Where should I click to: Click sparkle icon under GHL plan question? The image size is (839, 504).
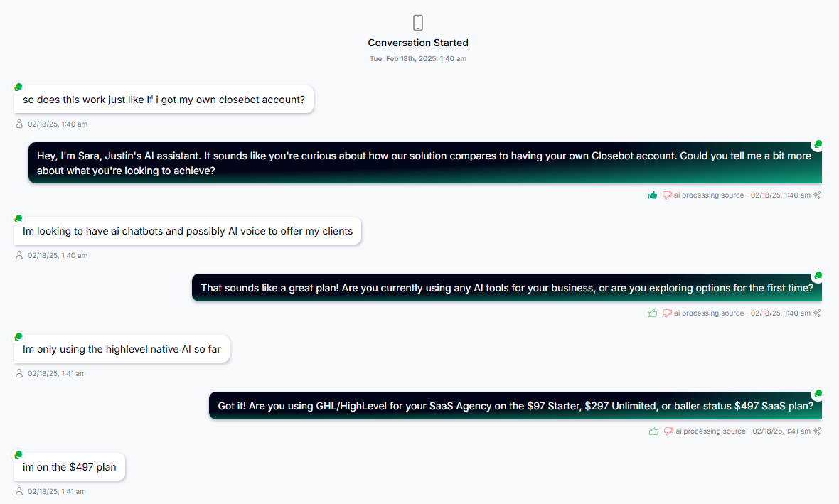point(818,431)
